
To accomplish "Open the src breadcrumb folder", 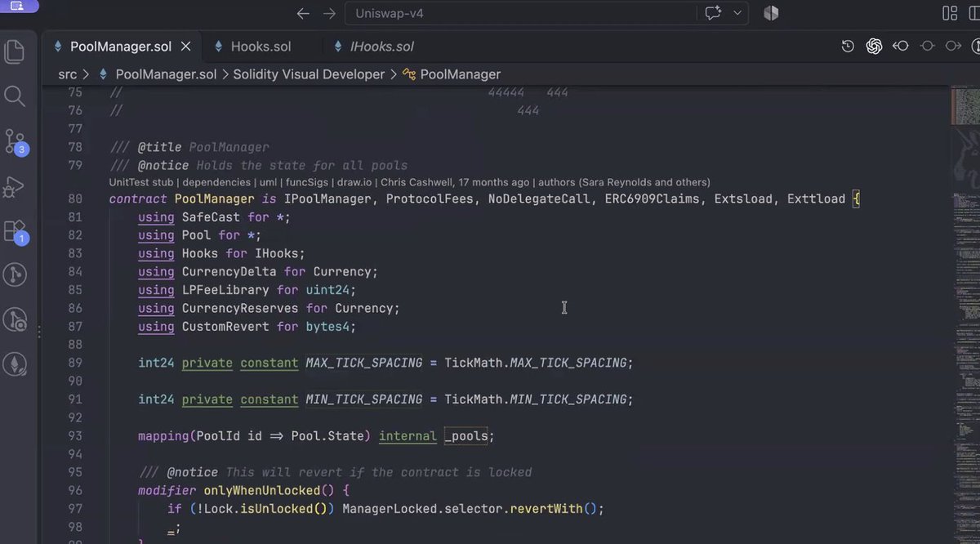I will tap(67, 74).
